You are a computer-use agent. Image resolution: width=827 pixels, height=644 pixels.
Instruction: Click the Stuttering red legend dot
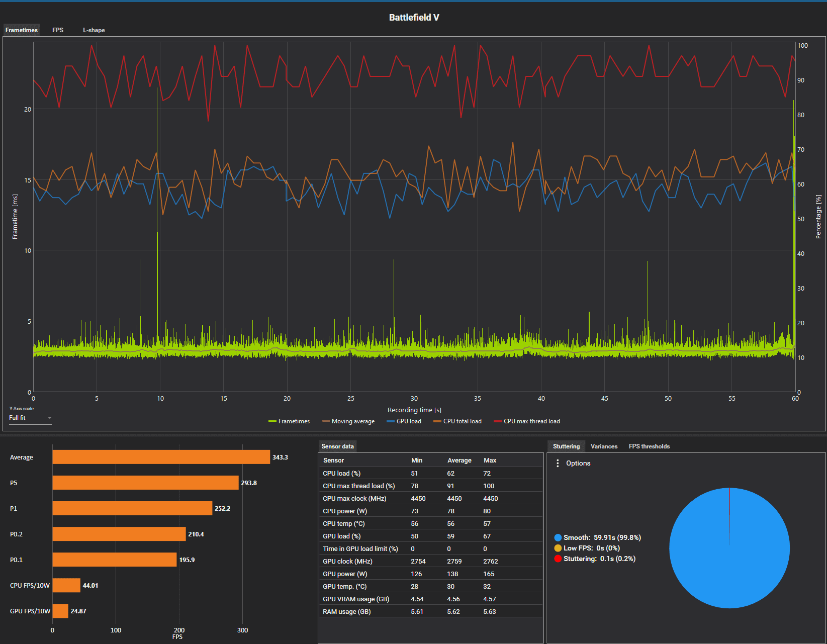point(558,559)
